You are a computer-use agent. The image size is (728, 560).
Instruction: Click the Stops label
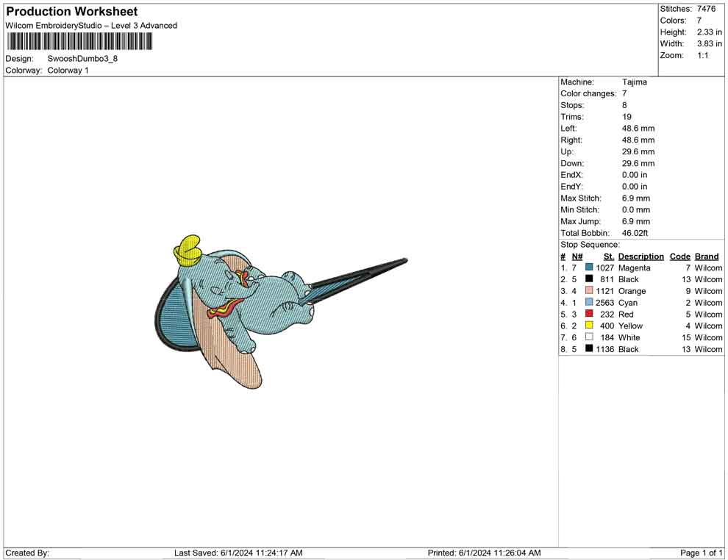coord(572,105)
